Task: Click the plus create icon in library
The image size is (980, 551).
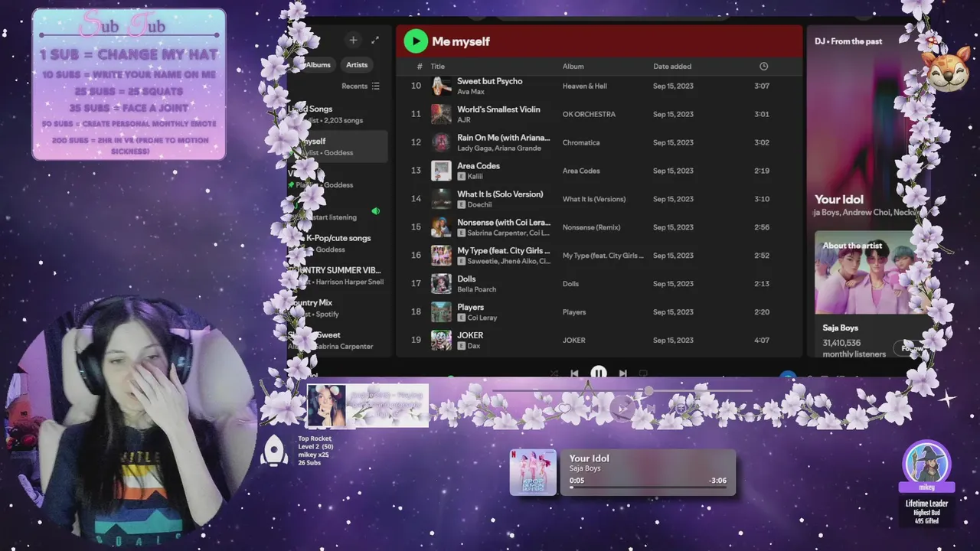Action: 353,40
